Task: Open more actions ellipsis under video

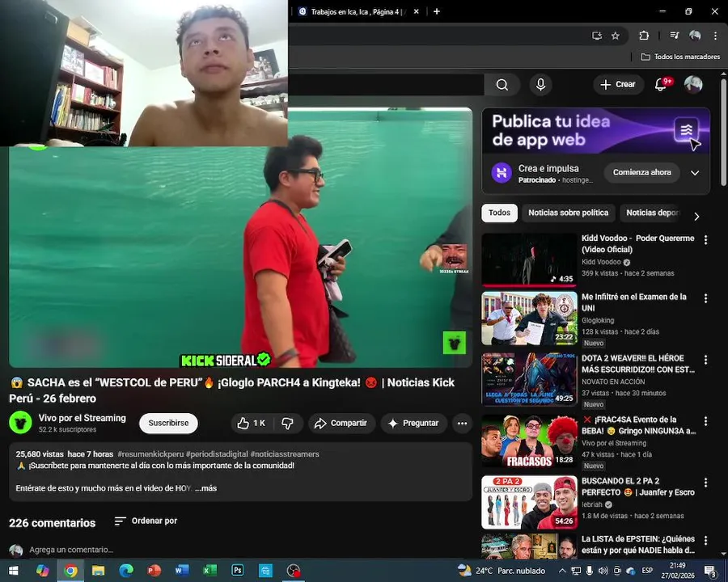Action: click(x=462, y=424)
